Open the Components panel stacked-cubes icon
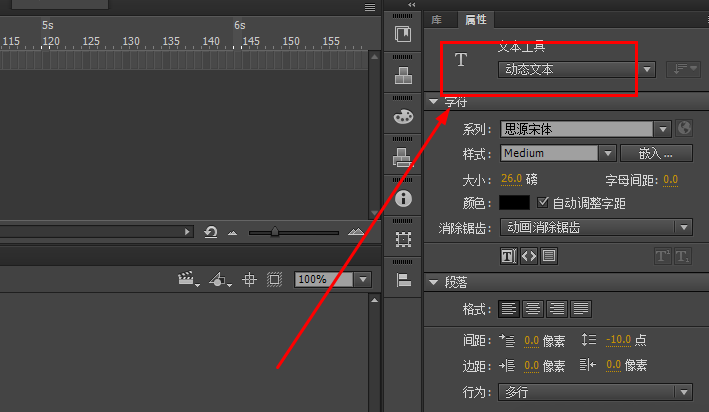Viewport: 709px width, 412px height. [x=403, y=75]
